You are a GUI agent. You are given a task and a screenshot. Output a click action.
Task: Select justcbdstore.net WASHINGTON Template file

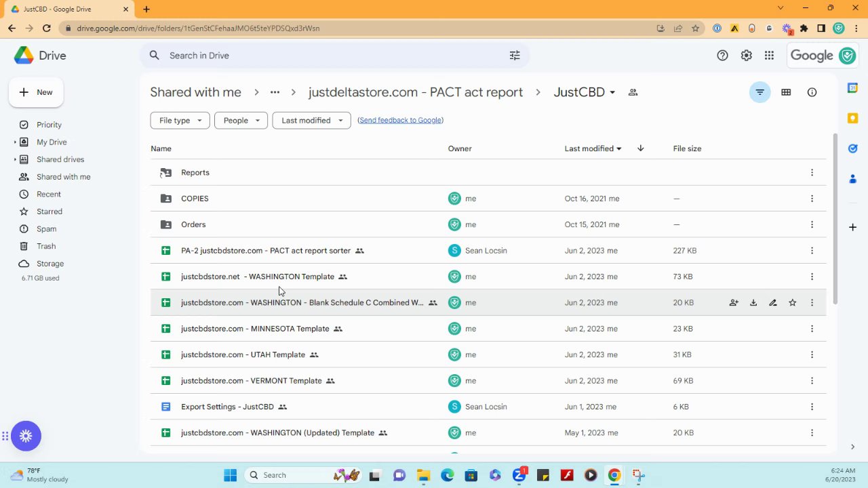tap(488, 277)
